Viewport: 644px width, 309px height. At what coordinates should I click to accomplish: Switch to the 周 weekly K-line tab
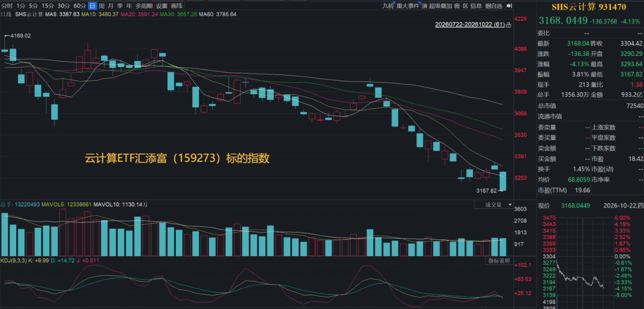(102, 6)
